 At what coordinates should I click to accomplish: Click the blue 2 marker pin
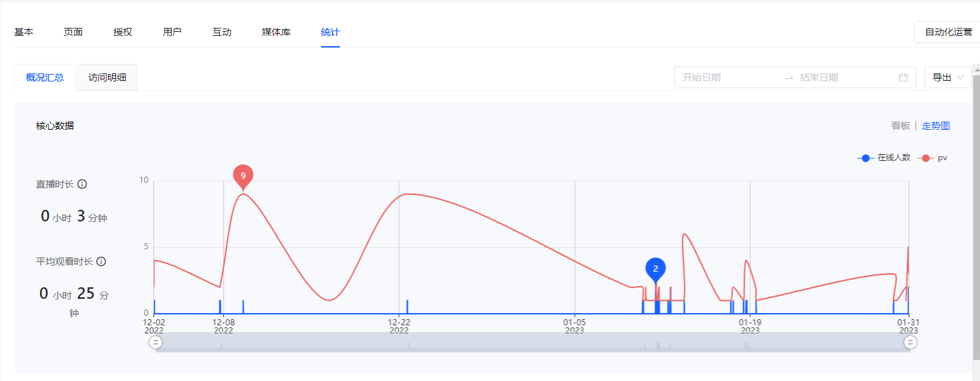click(x=656, y=270)
